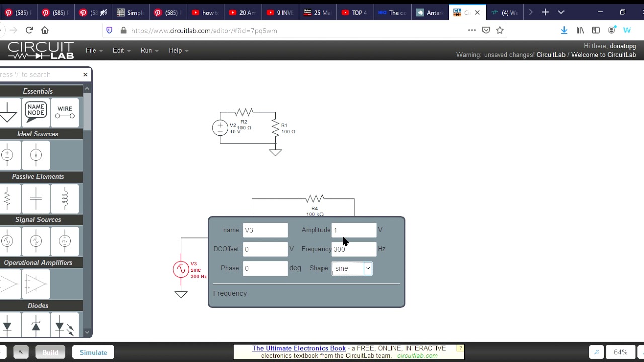
Task: Click the DCOffset input field
Action: (x=265, y=249)
